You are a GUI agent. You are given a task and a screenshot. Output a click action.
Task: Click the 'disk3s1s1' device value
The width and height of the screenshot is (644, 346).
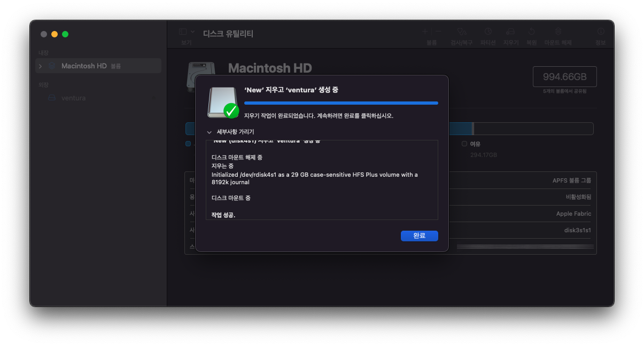coord(577,230)
